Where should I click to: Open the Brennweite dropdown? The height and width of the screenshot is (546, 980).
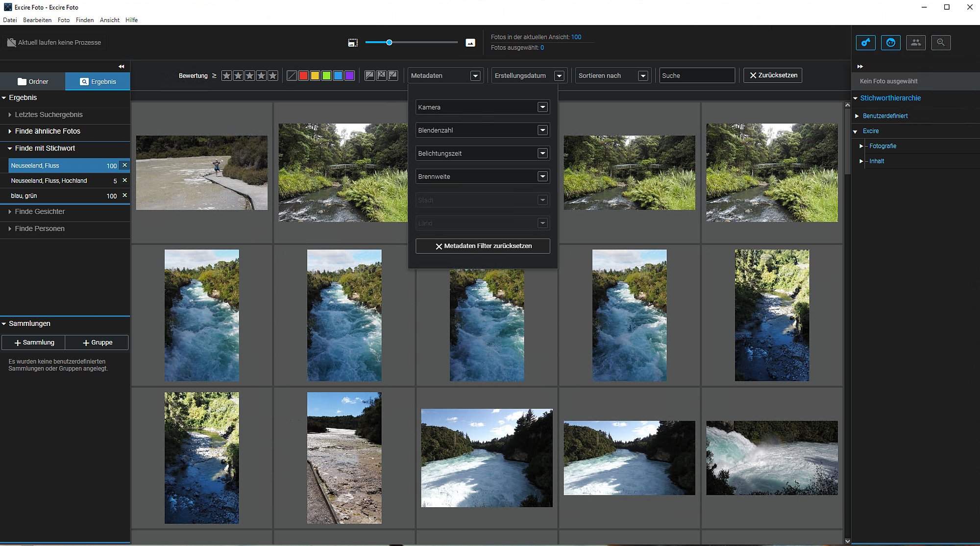483,176
